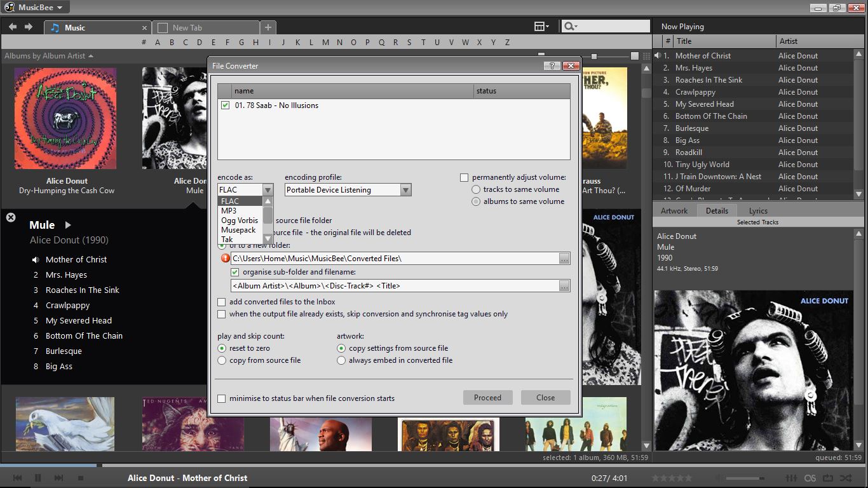Image resolution: width=868 pixels, height=488 pixels.
Task: Choose Musepack from the encode list
Action: 240,230
